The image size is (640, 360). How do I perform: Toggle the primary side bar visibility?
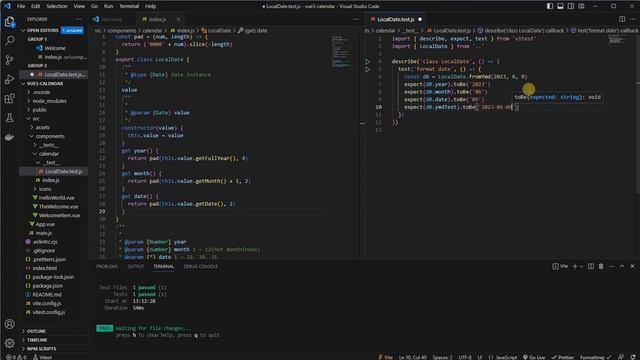[550, 6]
